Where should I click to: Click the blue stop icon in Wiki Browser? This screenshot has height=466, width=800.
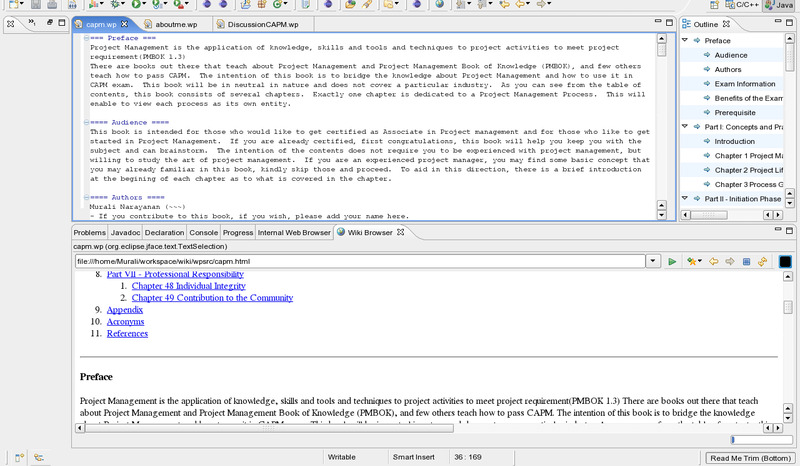[746, 261]
